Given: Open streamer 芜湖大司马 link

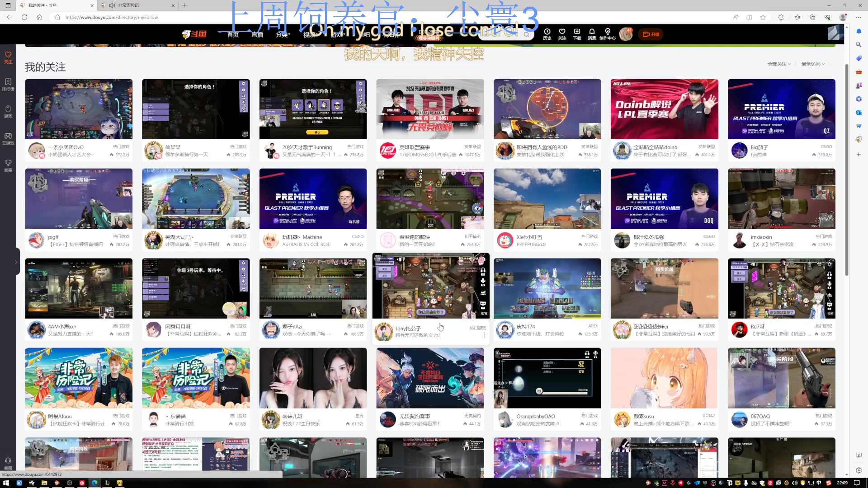Looking at the screenshot, I should (179, 237).
